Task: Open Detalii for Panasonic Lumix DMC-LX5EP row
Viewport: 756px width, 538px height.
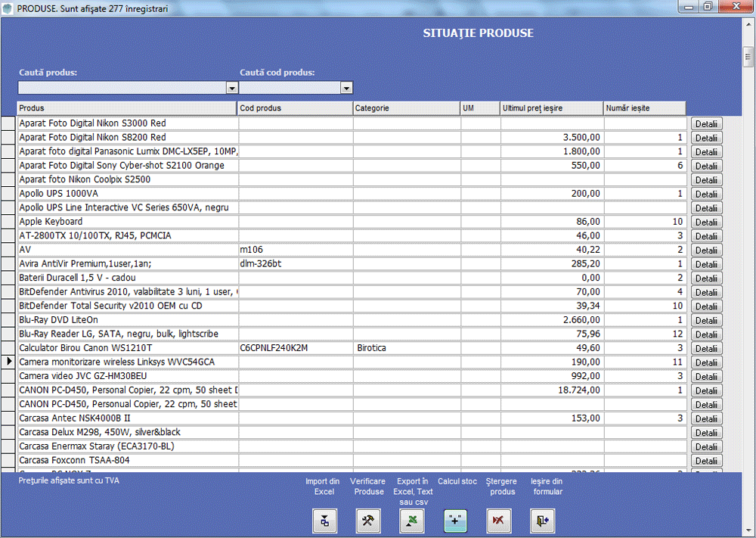Action: pos(706,152)
